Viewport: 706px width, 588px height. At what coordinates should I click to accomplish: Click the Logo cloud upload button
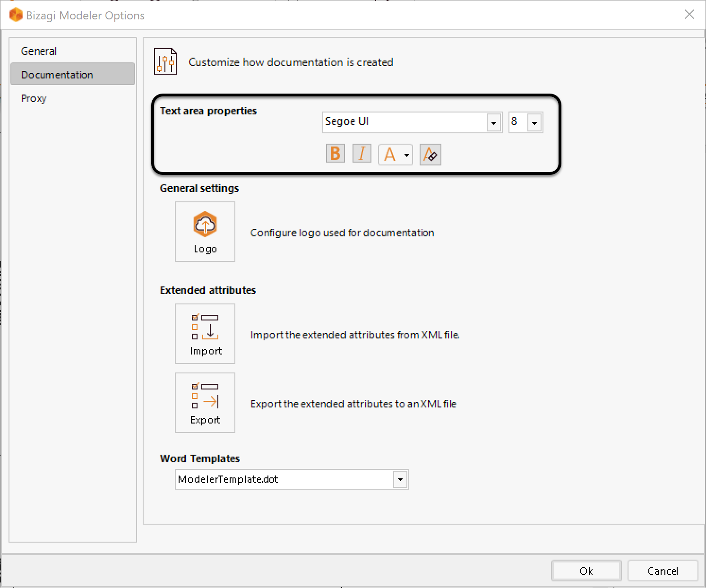pos(205,232)
